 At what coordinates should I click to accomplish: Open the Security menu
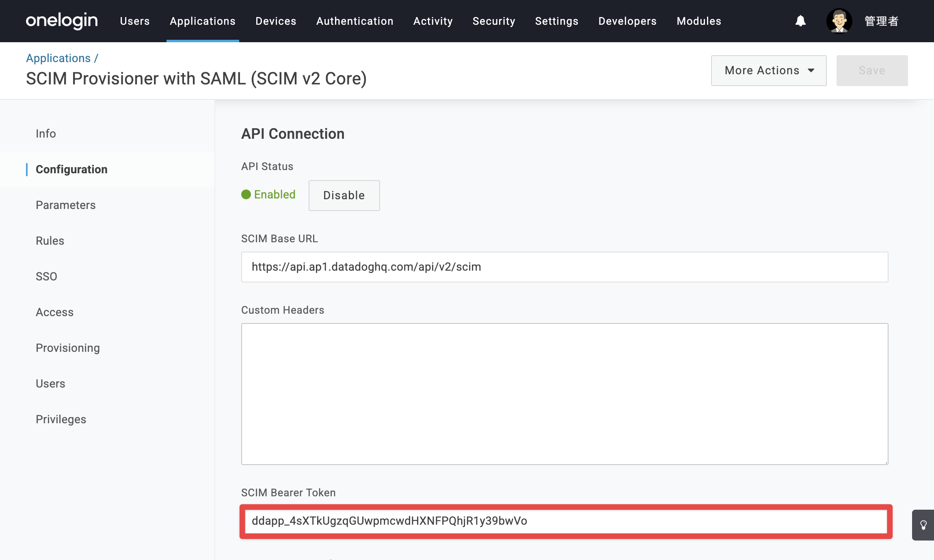tap(494, 21)
